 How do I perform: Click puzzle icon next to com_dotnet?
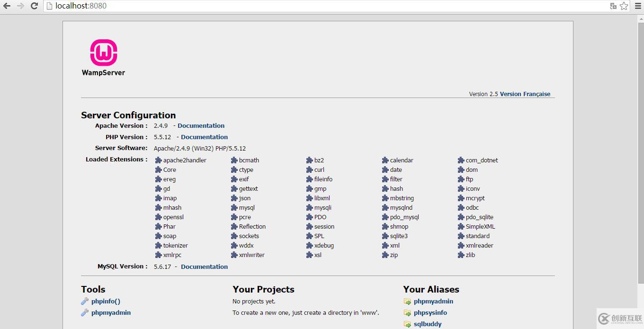[x=461, y=160]
